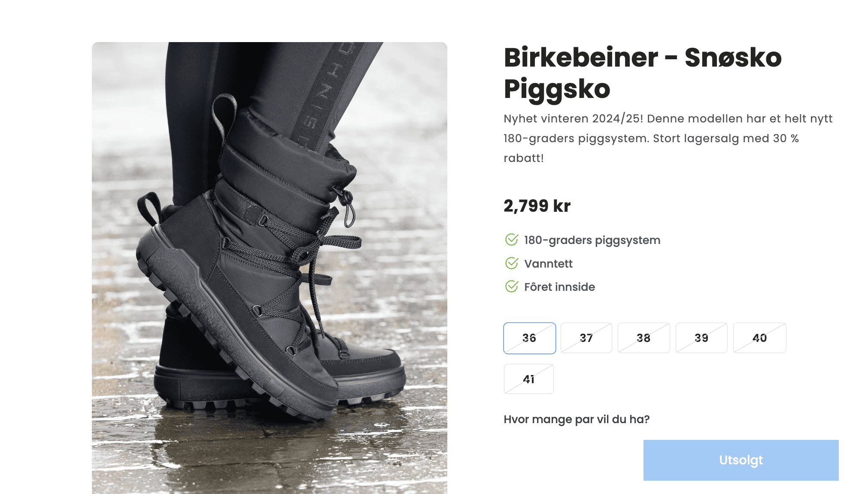Choose size 37 option
This screenshot has height=494, width=868.
click(x=586, y=338)
